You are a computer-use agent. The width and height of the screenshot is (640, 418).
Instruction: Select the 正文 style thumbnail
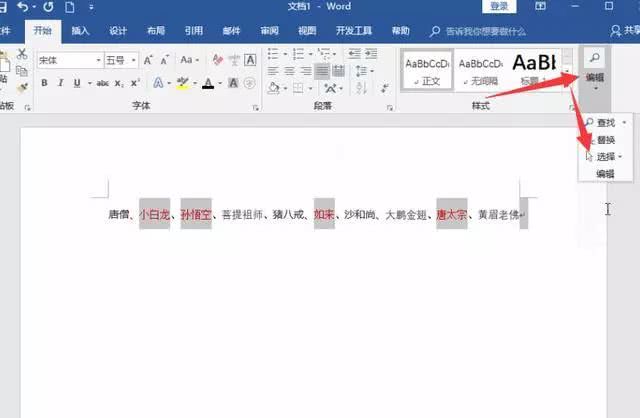click(427, 69)
